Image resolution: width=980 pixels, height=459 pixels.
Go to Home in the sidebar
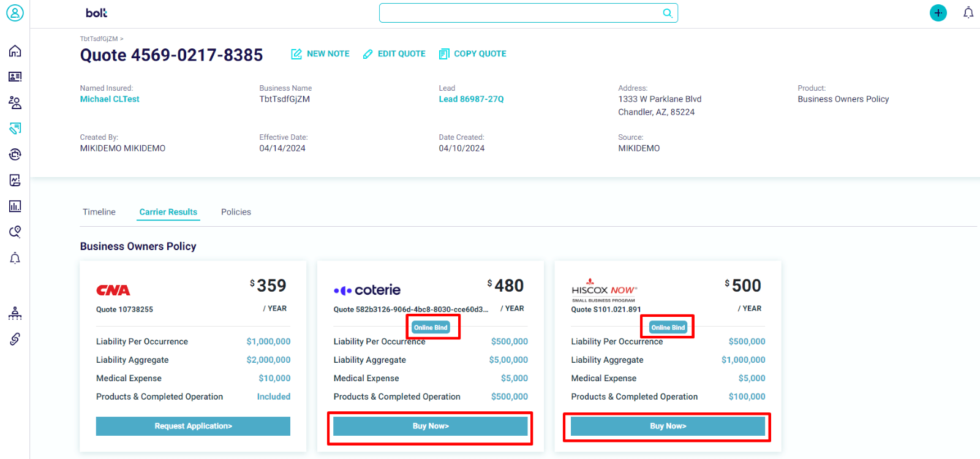[15, 51]
